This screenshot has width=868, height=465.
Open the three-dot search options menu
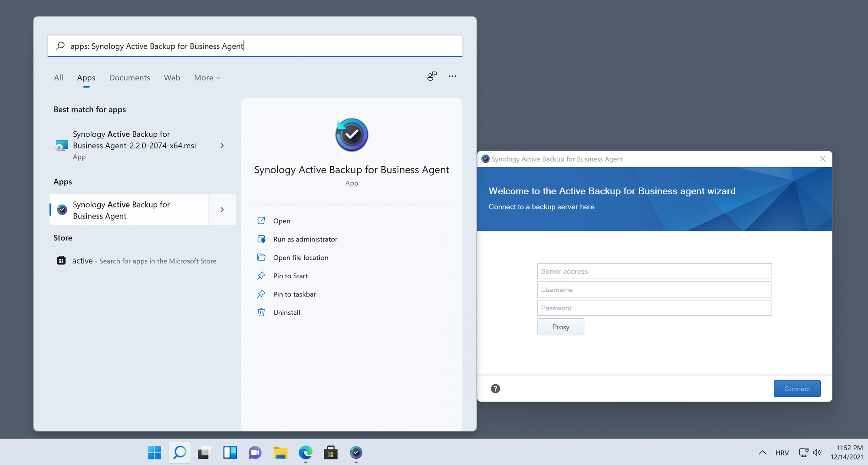click(x=452, y=76)
